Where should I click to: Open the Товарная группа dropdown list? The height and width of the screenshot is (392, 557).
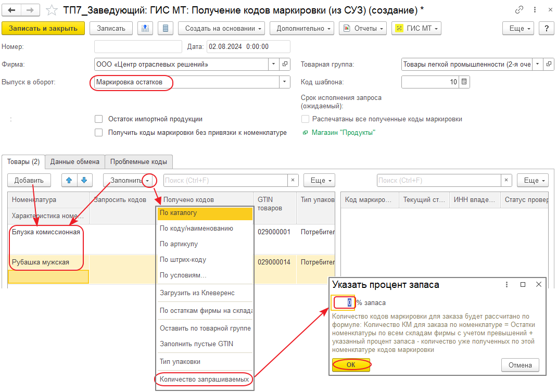tap(537, 65)
